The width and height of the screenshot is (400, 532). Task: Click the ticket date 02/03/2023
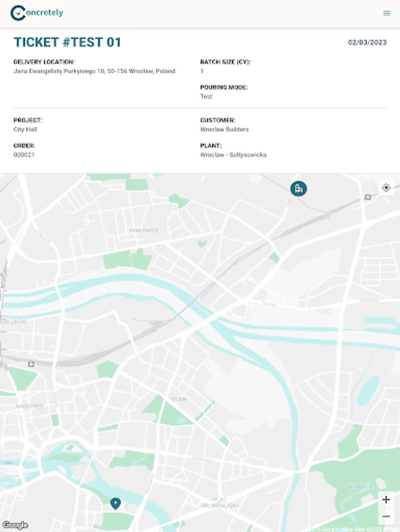pos(367,43)
